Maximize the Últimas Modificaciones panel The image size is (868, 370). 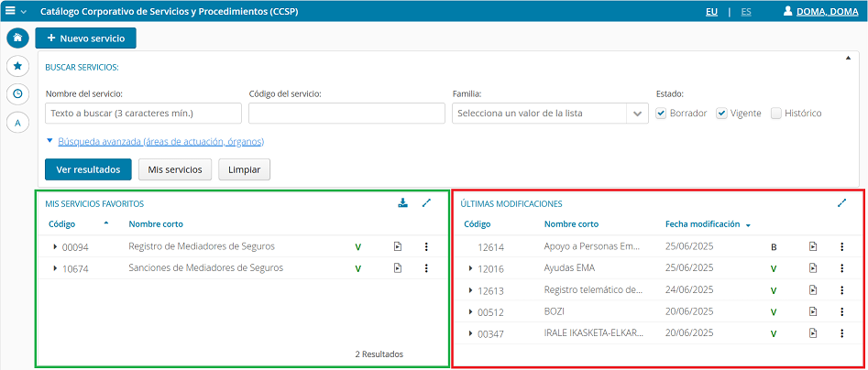pyautogui.click(x=841, y=203)
